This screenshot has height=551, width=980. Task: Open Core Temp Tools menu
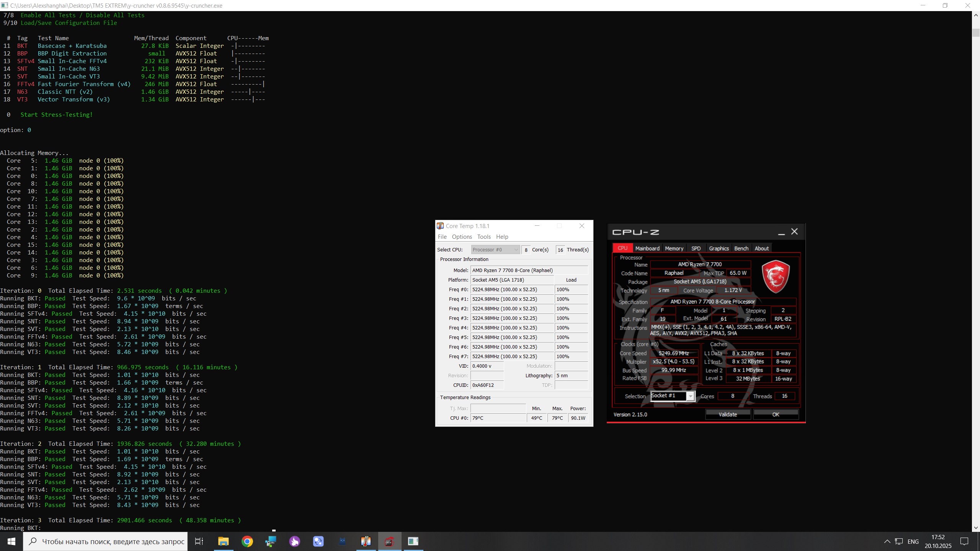coord(483,237)
